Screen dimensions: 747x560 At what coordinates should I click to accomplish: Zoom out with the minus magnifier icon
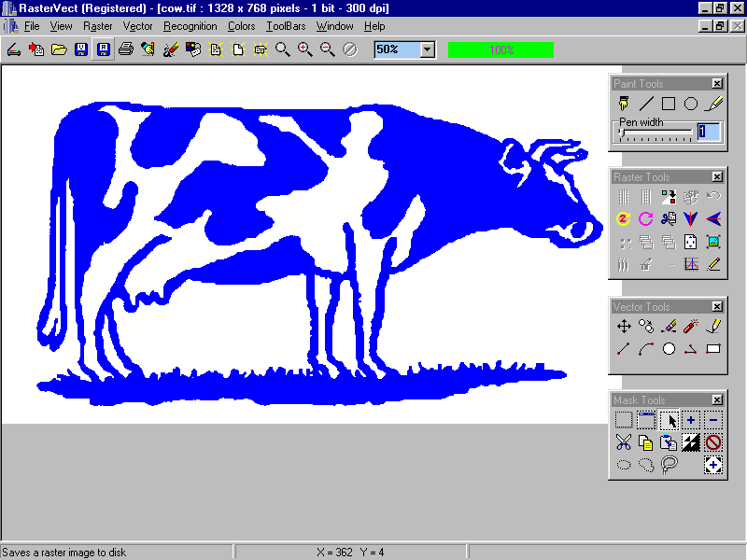(x=328, y=49)
